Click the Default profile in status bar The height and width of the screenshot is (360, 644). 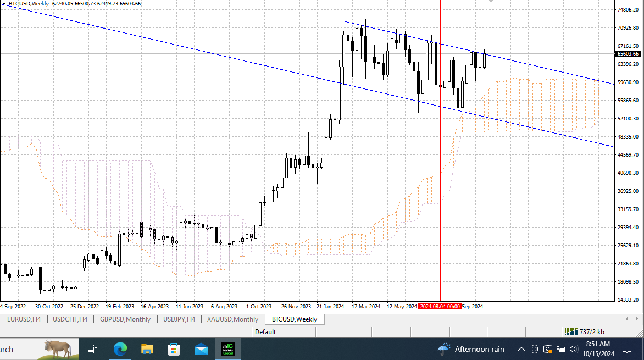click(265, 331)
